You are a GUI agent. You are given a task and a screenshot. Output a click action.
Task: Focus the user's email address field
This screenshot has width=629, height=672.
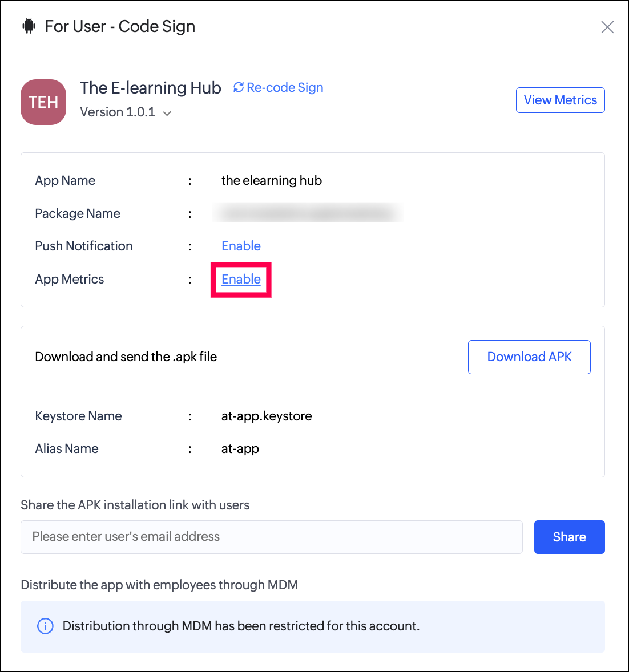[271, 537]
